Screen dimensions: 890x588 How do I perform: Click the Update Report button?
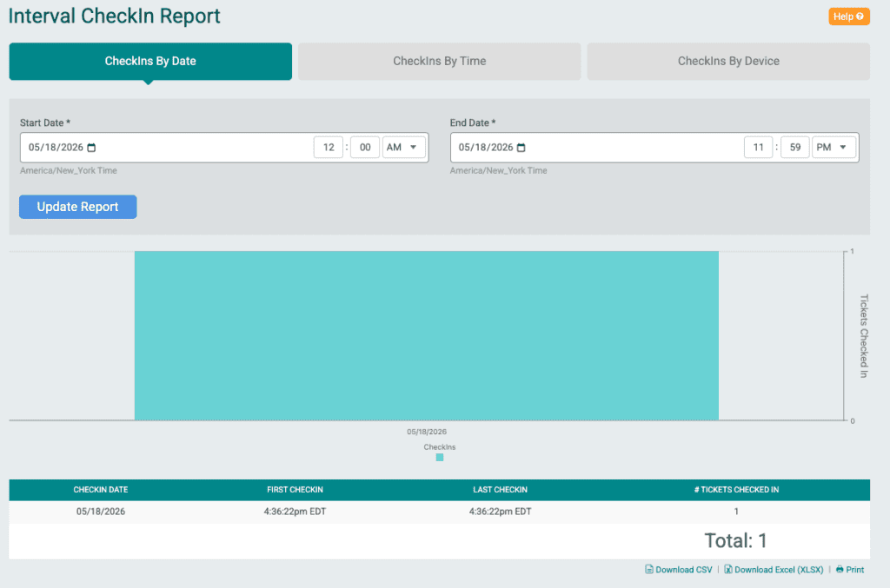(77, 207)
